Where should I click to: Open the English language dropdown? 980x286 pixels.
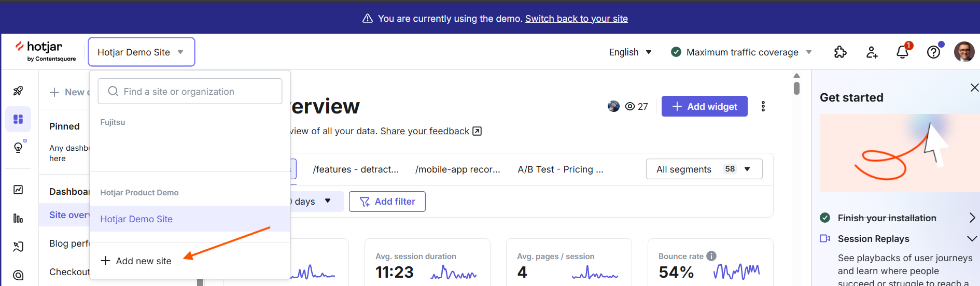(630, 52)
